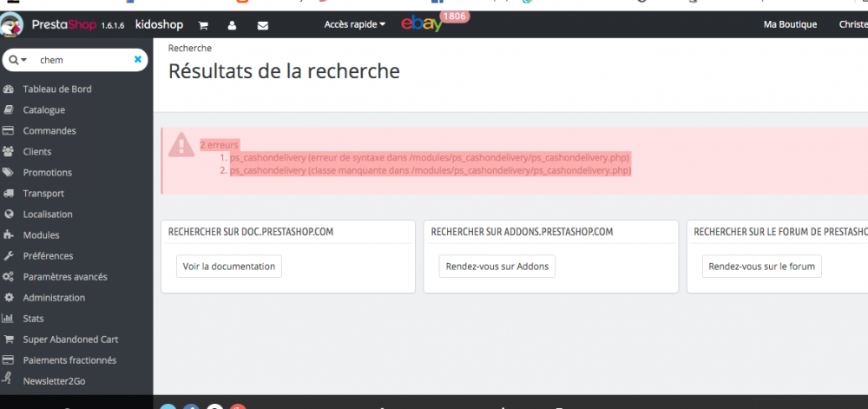Click the error warning triangle icon
868x409 pixels.
[x=181, y=144]
